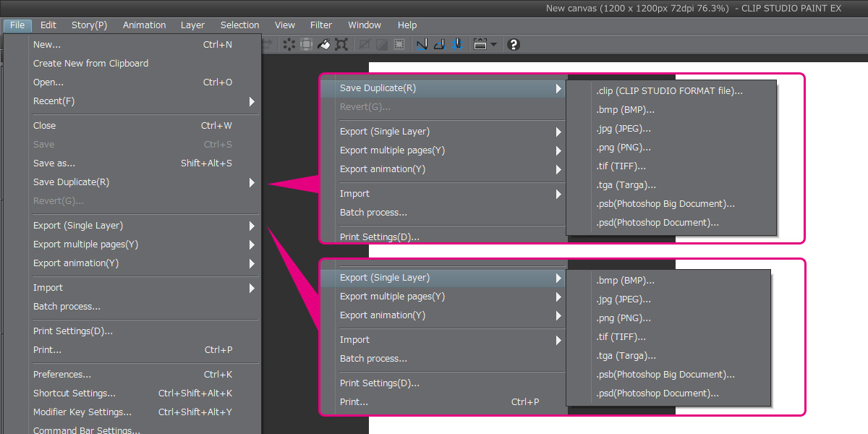Open help via the question mark icon
The height and width of the screenshot is (434, 868).
[514, 44]
